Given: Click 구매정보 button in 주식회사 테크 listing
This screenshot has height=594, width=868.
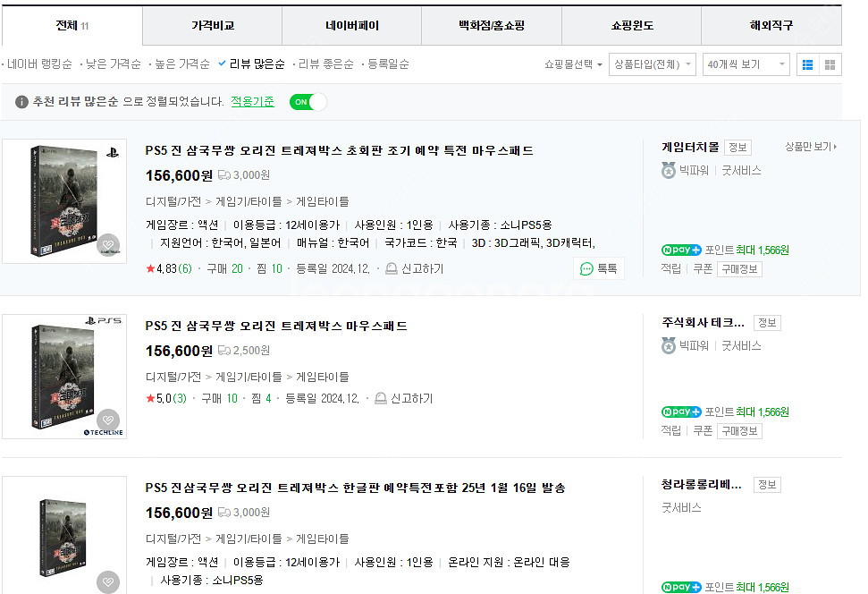Looking at the screenshot, I should tap(739, 431).
